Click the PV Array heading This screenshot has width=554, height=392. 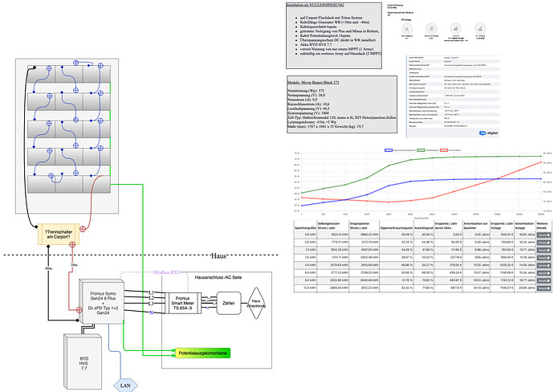(x=406, y=20)
